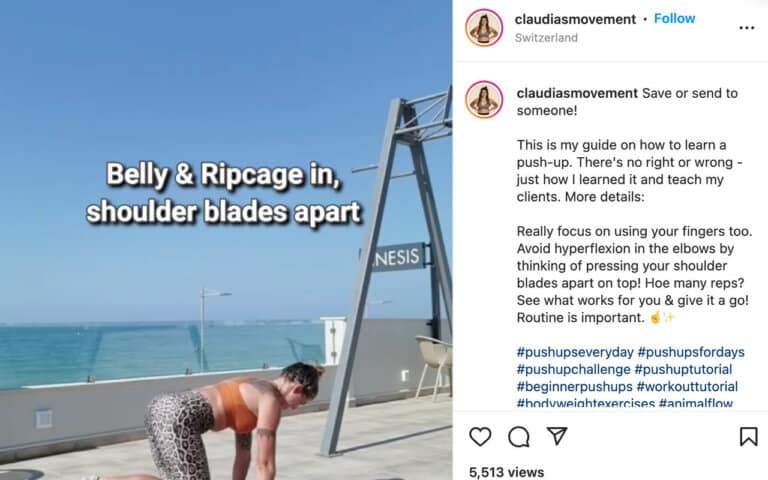Open claudiasmovement username in caption
This screenshot has height=480, width=768.
coord(577,93)
